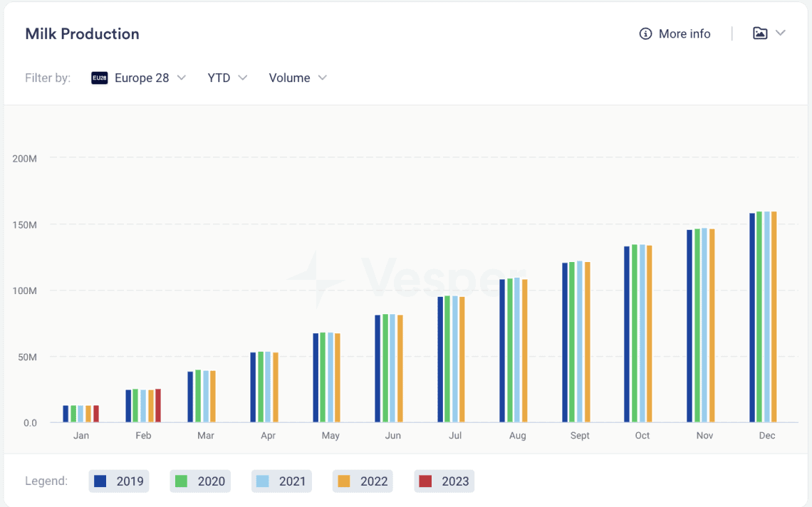Toggle the 2020 legend series

pos(200,481)
